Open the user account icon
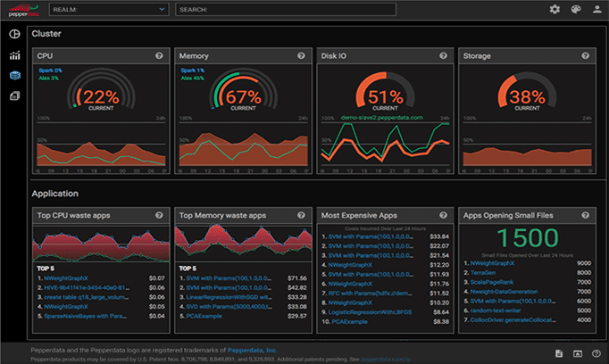Screen dimensions: 609x364 [x=596, y=9]
